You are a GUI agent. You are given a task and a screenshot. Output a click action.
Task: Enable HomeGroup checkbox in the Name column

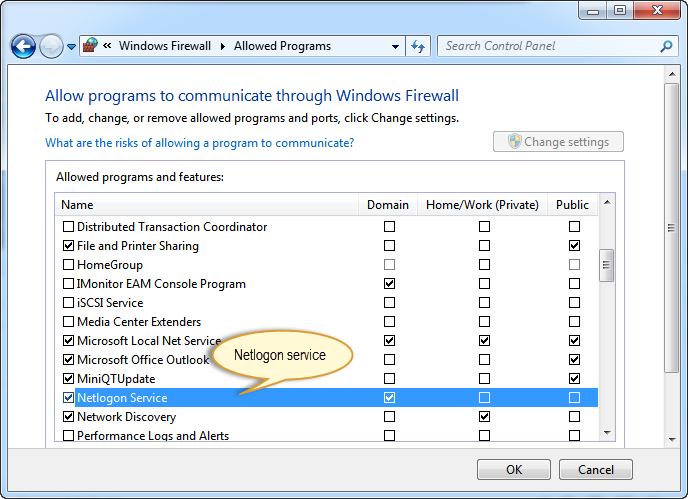pyautogui.click(x=68, y=265)
